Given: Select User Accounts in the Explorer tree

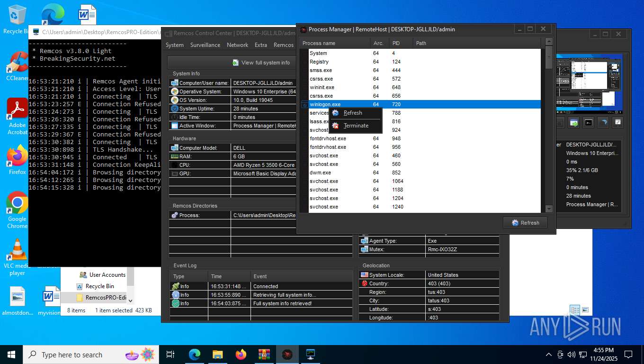Looking at the screenshot, I should (102, 275).
